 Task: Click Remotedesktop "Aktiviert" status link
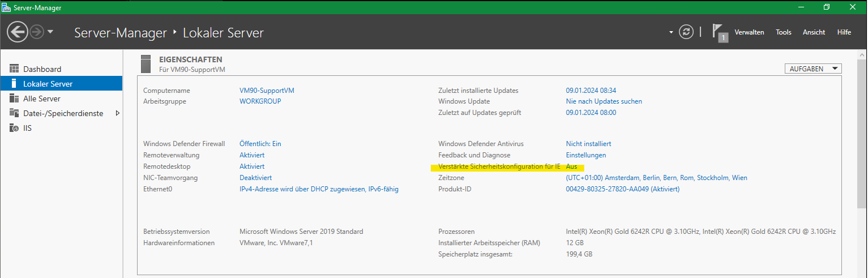[x=252, y=166]
